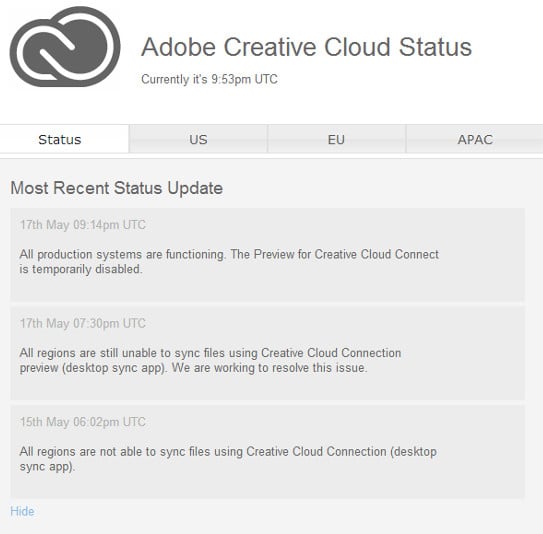Screen dimensions: 543x534
Task: Go to the Status tab
Action: pos(60,139)
